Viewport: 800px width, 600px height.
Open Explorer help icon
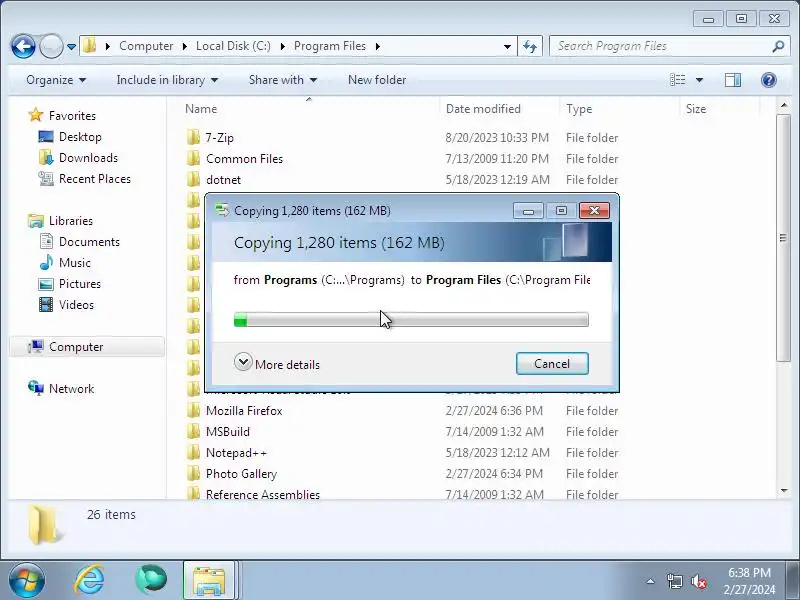tap(768, 80)
